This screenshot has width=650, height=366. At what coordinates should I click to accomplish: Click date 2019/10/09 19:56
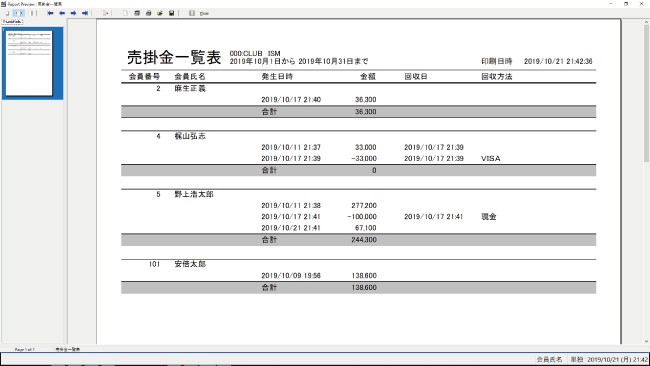coord(291,275)
